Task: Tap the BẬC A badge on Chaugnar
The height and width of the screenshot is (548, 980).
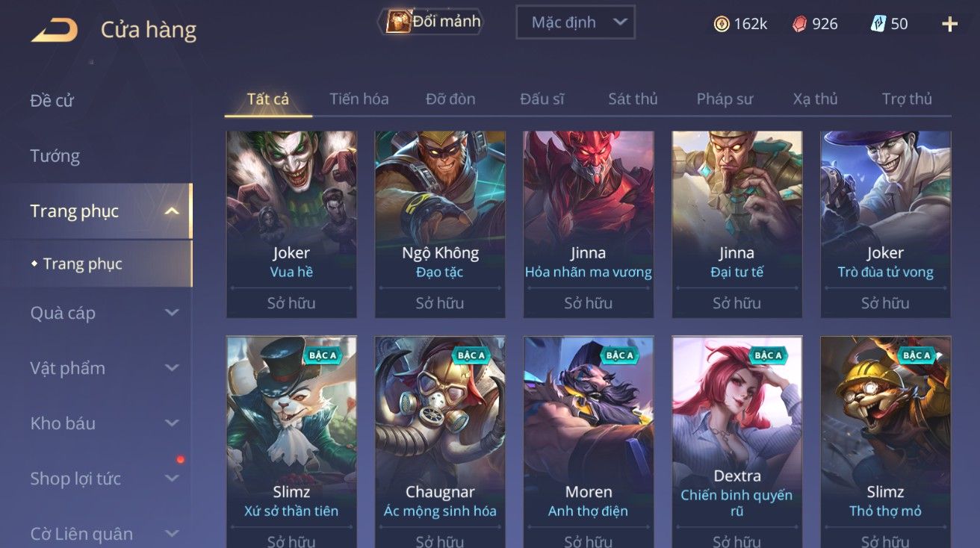Action: (x=471, y=355)
